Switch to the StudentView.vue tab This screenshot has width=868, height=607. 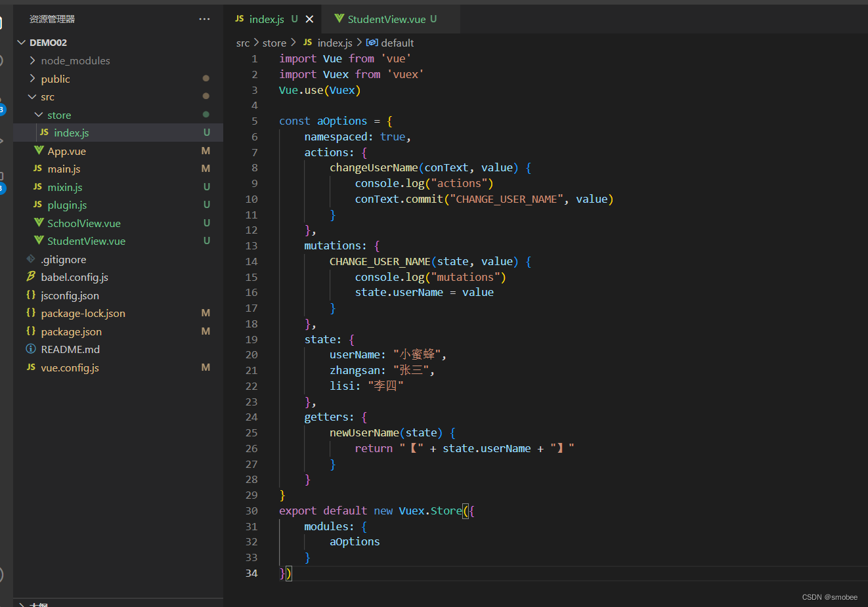coord(391,19)
